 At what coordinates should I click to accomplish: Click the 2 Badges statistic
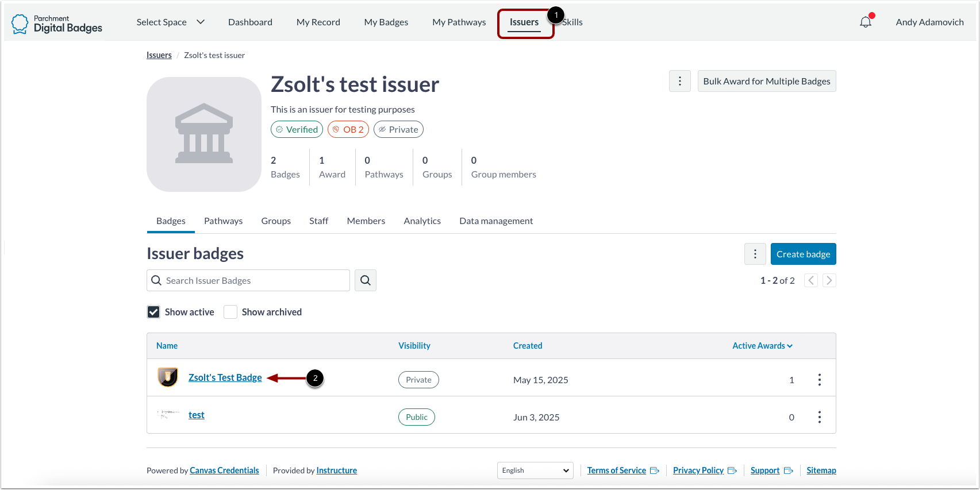(x=285, y=167)
